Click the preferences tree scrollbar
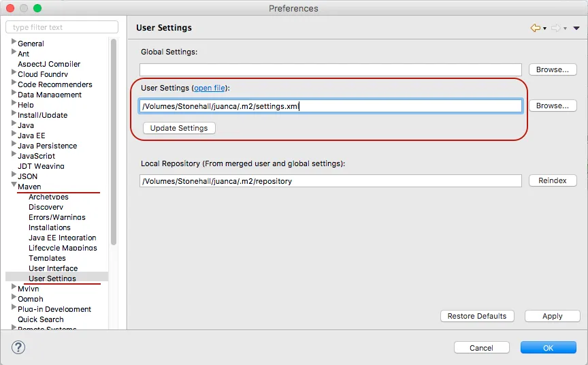The image size is (588, 365). point(113,136)
